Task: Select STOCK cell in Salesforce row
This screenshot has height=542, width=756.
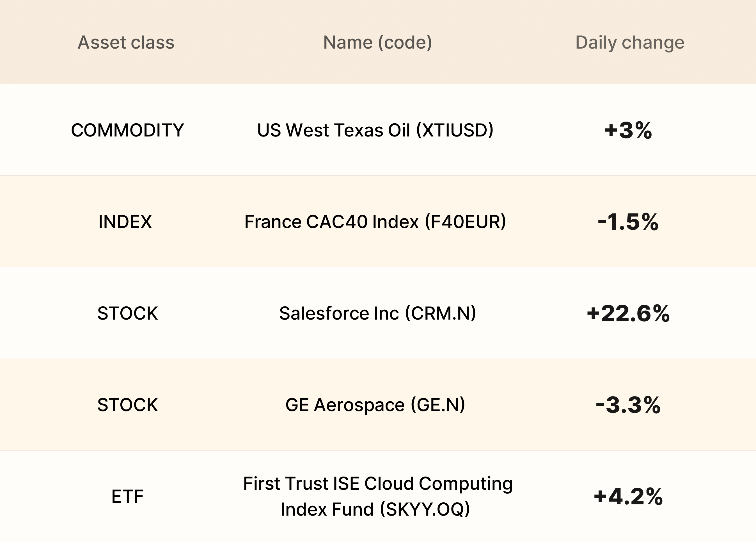Action: coord(127,313)
